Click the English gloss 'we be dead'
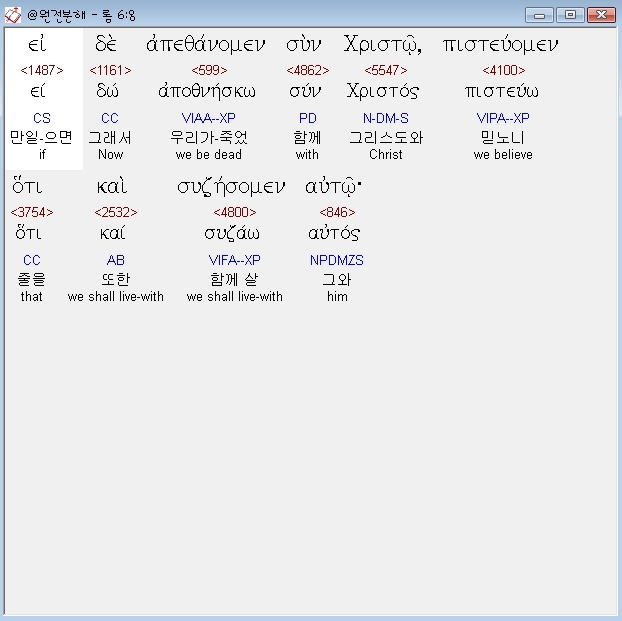 click(209, 154)
